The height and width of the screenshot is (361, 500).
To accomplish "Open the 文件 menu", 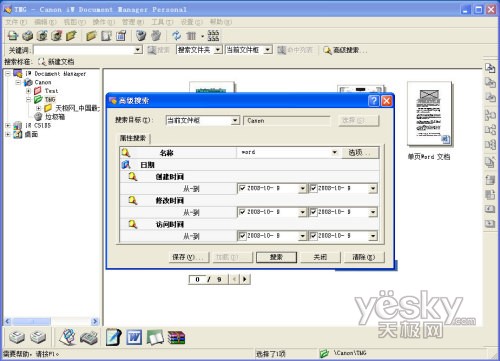I will point(16,22).
